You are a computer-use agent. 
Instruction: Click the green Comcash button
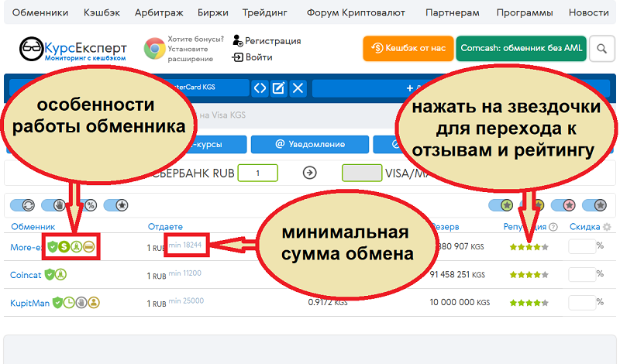coord(521,48)
